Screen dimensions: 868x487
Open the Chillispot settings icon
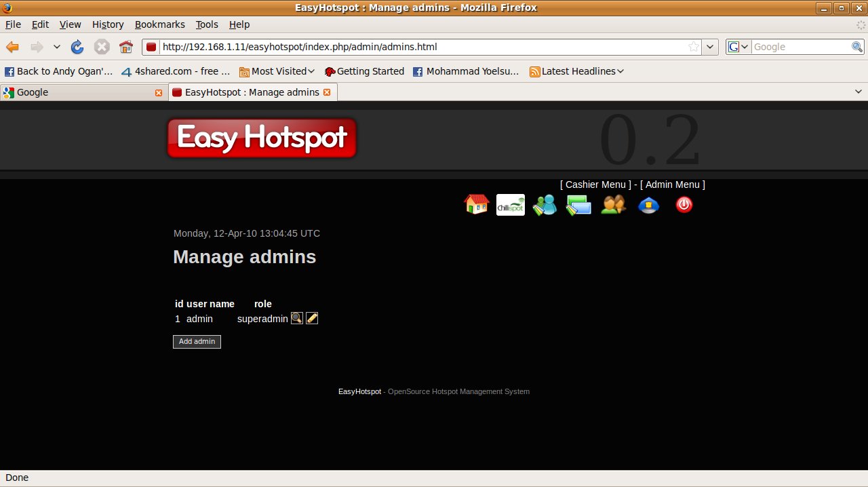click(x=511, y=205)
